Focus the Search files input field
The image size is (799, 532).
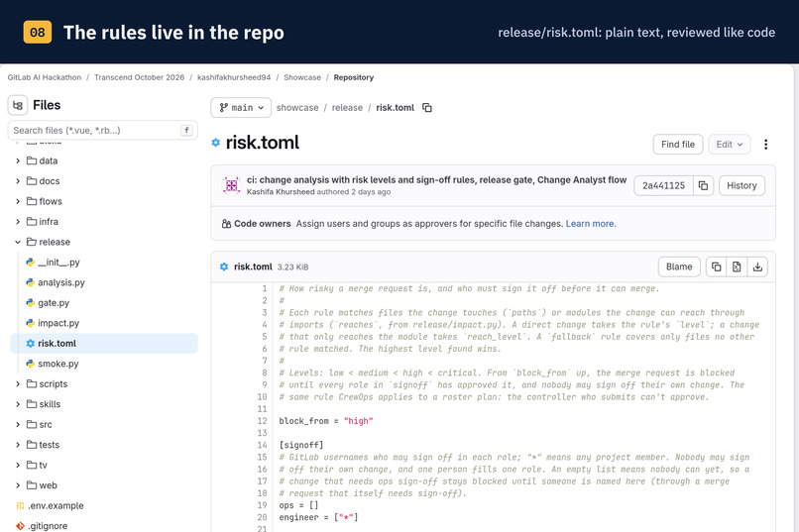tap(103, 131)
